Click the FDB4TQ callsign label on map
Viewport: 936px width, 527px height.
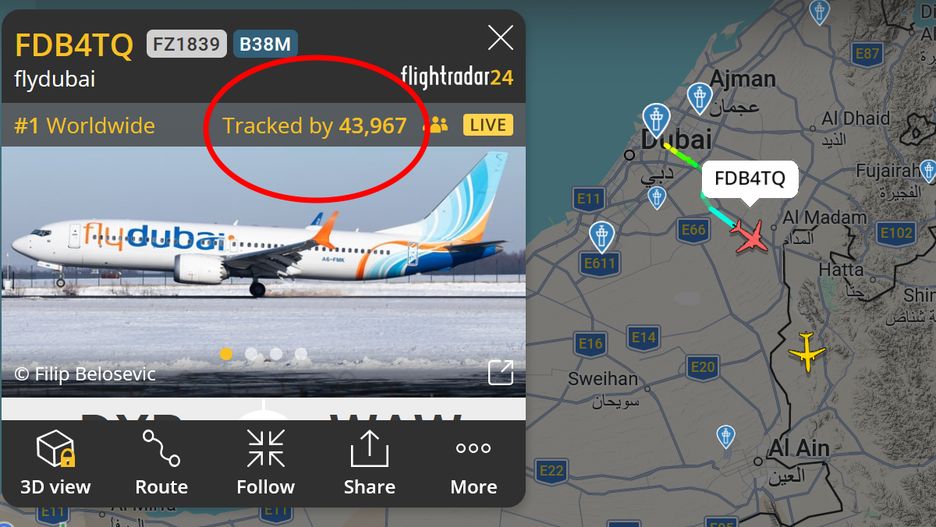(x=750, y=178)
